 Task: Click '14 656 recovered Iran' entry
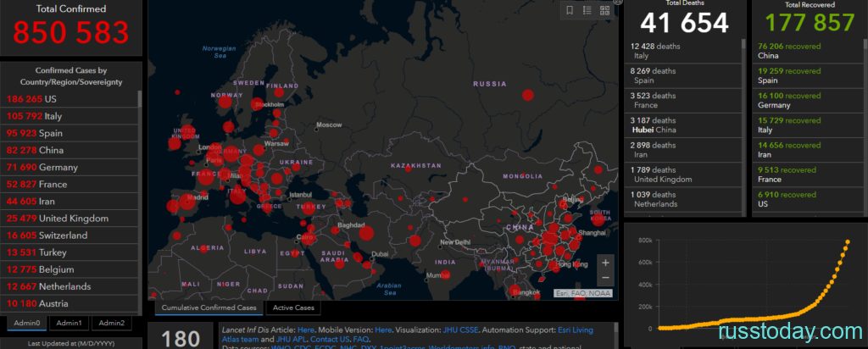coord(808,150)
